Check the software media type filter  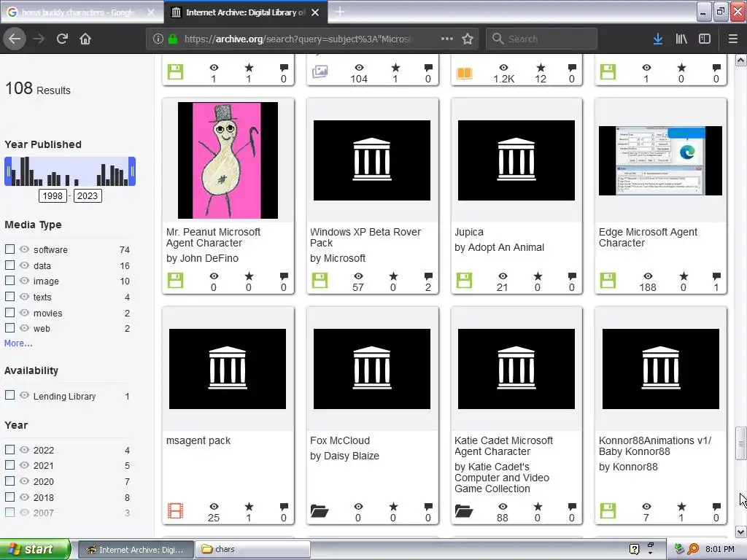(9, 249)
